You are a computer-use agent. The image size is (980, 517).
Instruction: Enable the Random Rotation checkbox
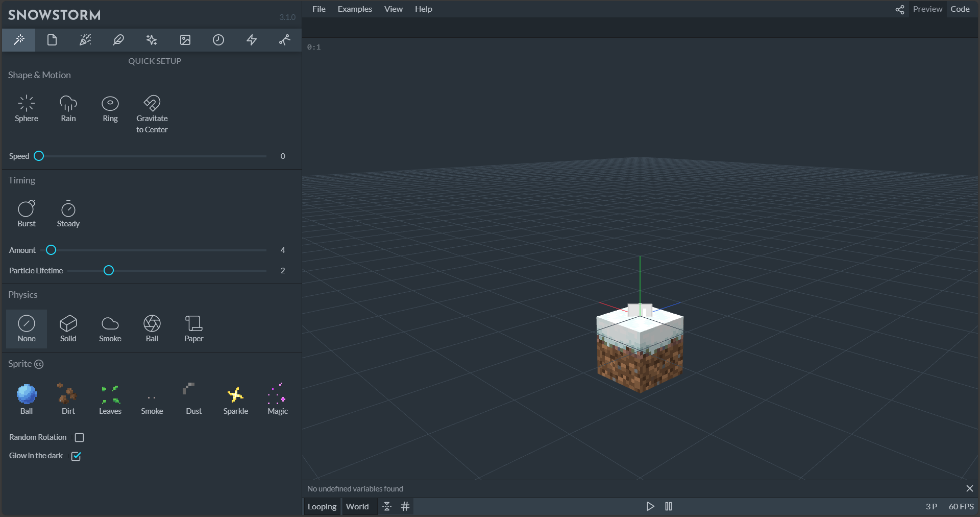[x=79, y=437]
